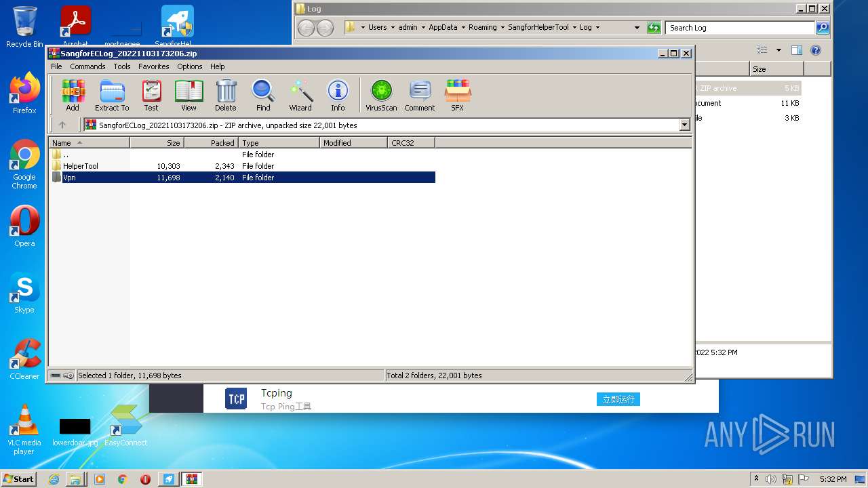Expand the AppData breadcrumb arrow
Screen dimensions: 868x488
pyautogui.click(x=462, y=28)
